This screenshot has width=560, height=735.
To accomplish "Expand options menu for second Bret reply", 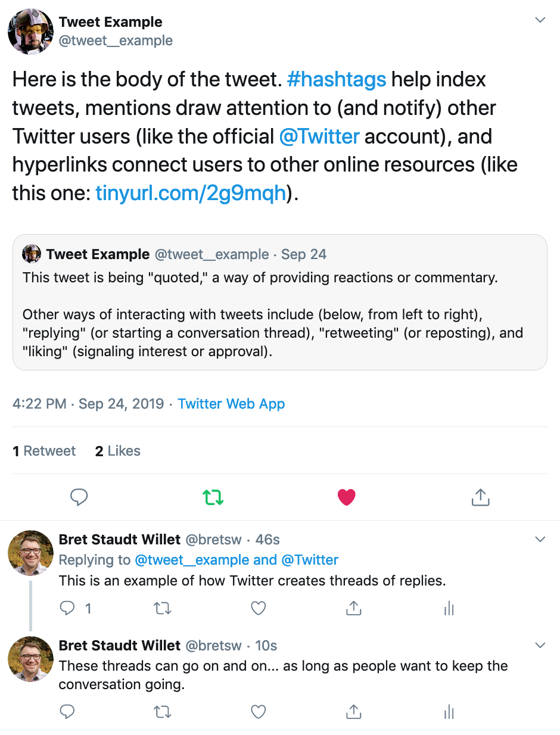I will click(x=540, y=646).
